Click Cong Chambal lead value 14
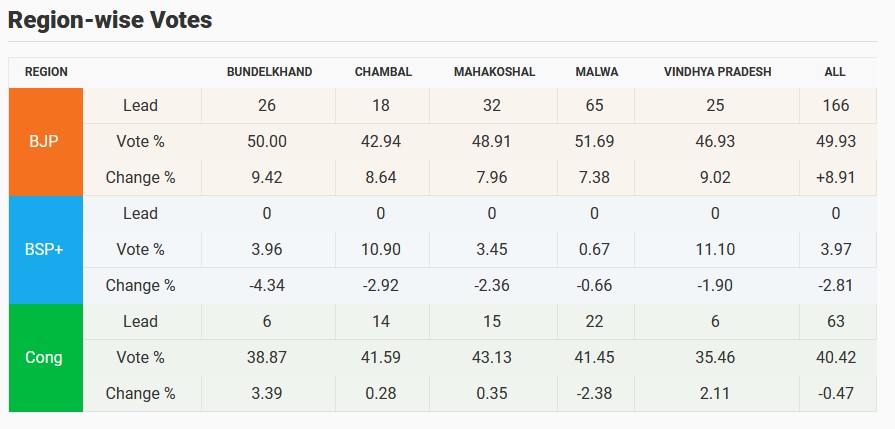Screen dimensions: 895x429 coord(380,321)
